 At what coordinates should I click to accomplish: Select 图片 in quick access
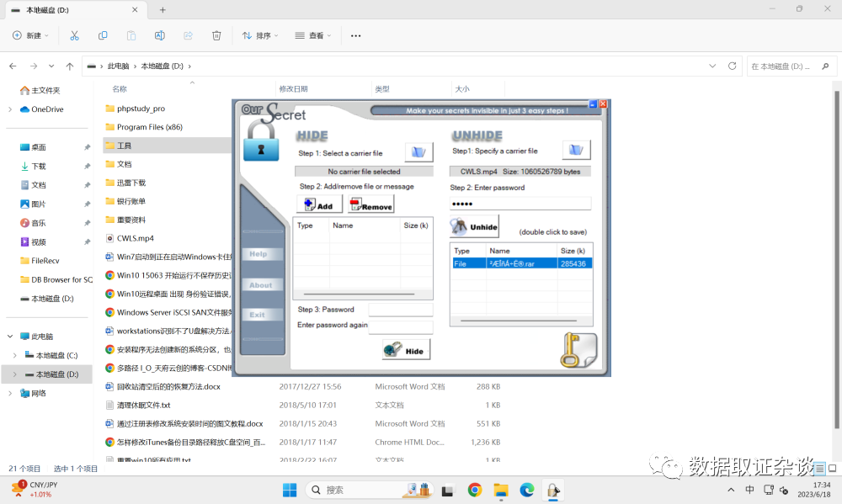click(33, 204)
